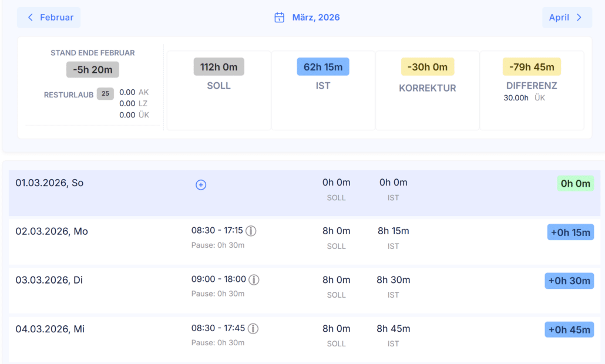Open the März, 2026 month picker
The width and height of the screenshot is (605, 364).
click(307, 18)
